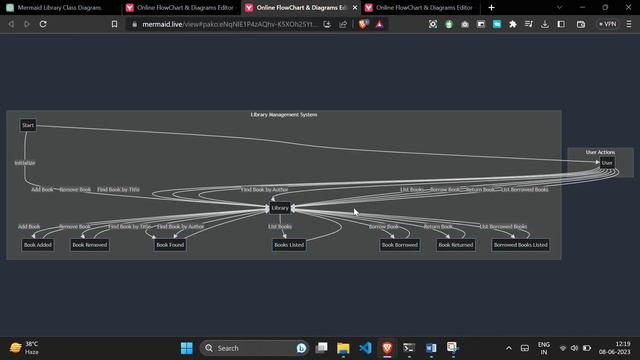The image size is (640, 360).
Task: Open Task View from the taskbar
Action: pyautogui.click(x=322, y=348)
